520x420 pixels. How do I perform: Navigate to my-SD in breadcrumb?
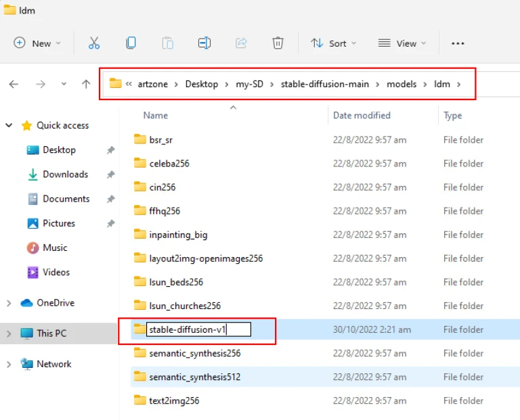249,84
